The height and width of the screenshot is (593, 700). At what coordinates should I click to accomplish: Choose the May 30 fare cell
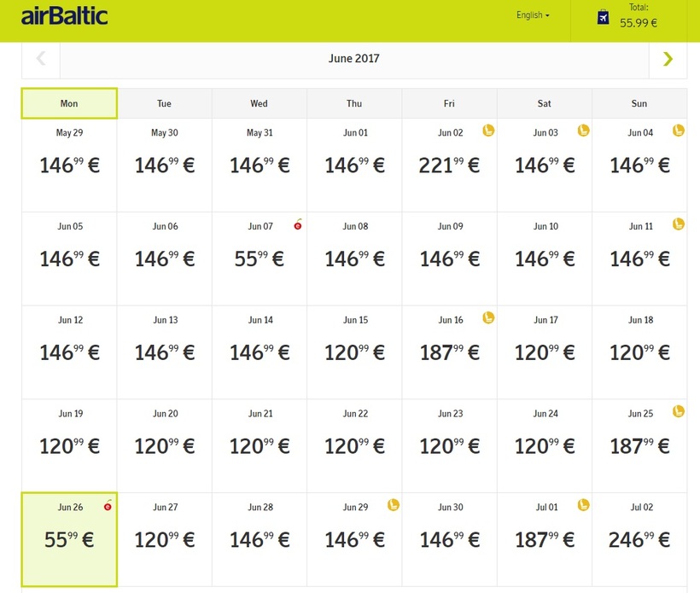(164, 165)
